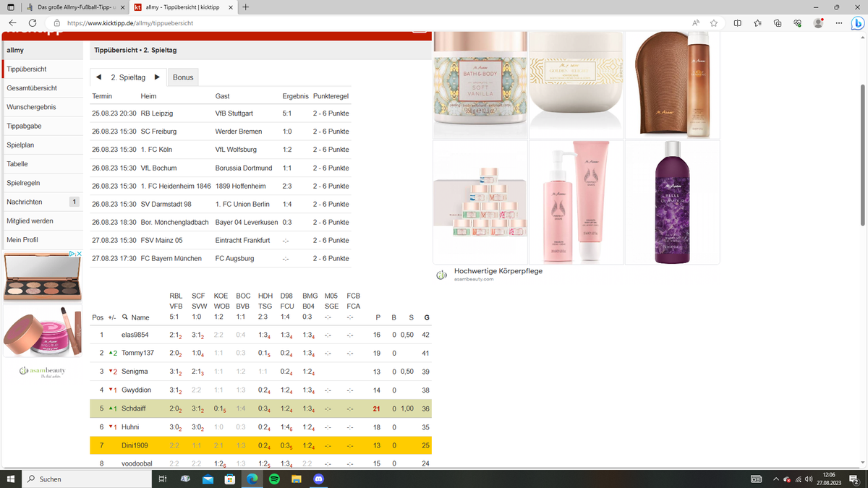This screenshot has height=488, width=868.
Task: Open the purple Belle Glamour bottle product
Action: tap(673, 202)
